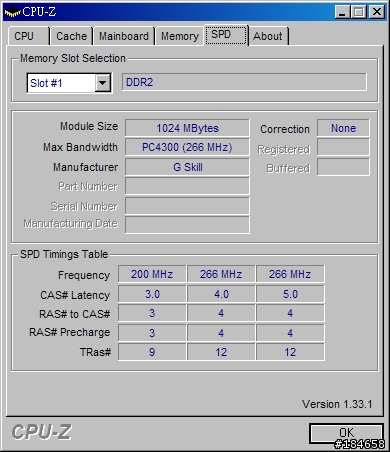Select the SPD tab
Viewport: 390px width, 452px height.
226,35
